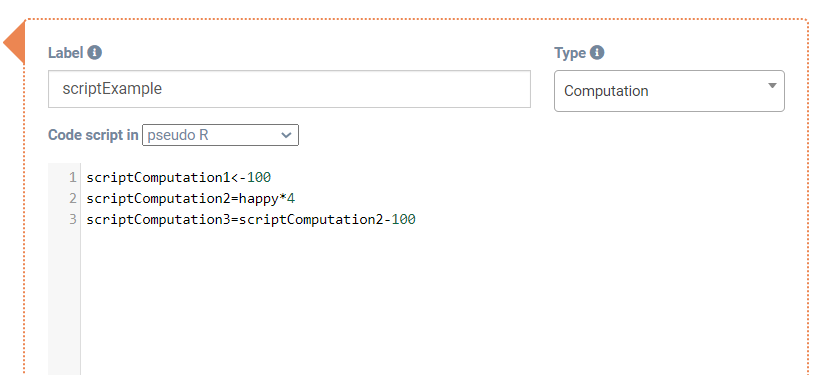Screen dimensions: 823x375
Task: Click the orange triangle marker at panel corner
Action: tap(14, 43)
